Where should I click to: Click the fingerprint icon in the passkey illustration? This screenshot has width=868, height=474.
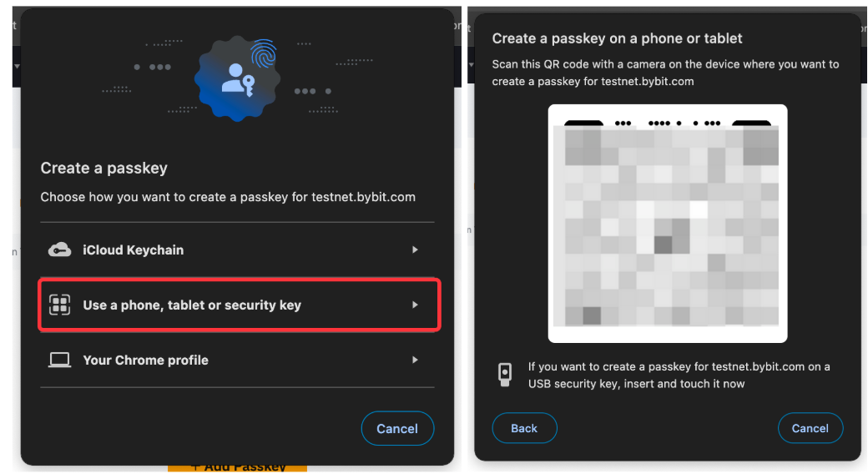click(265, 53)
